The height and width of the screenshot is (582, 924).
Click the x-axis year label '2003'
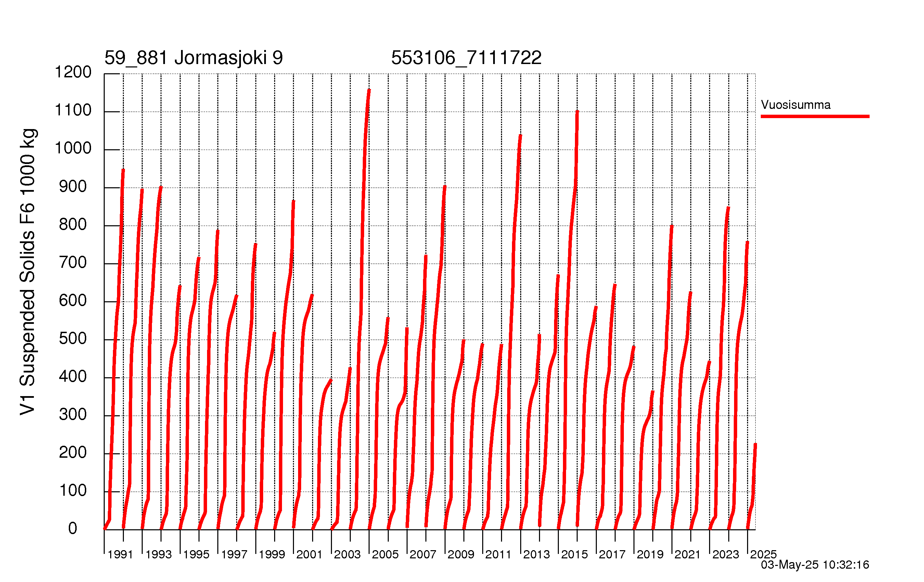click(347, 554)
